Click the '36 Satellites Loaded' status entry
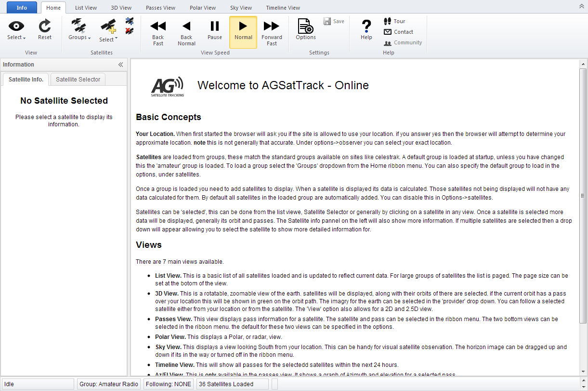This screenshot has height=391, width=588. point(233,384)
